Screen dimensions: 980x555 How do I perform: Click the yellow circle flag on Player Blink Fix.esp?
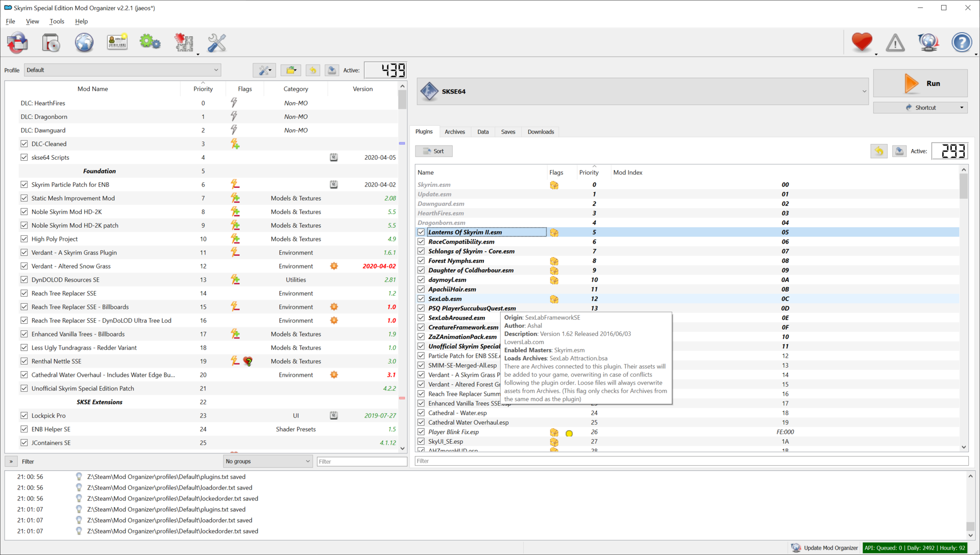pyautogui.click(x=569, y=433)
